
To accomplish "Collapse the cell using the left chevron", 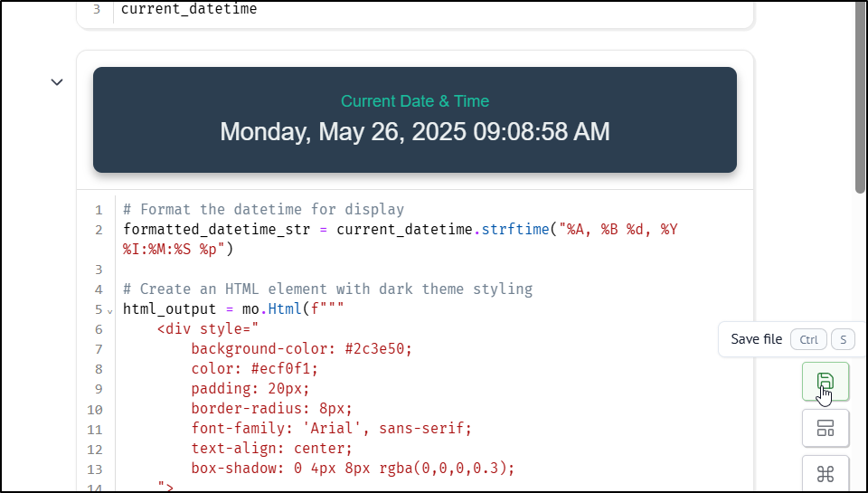I will pos(57,82).
